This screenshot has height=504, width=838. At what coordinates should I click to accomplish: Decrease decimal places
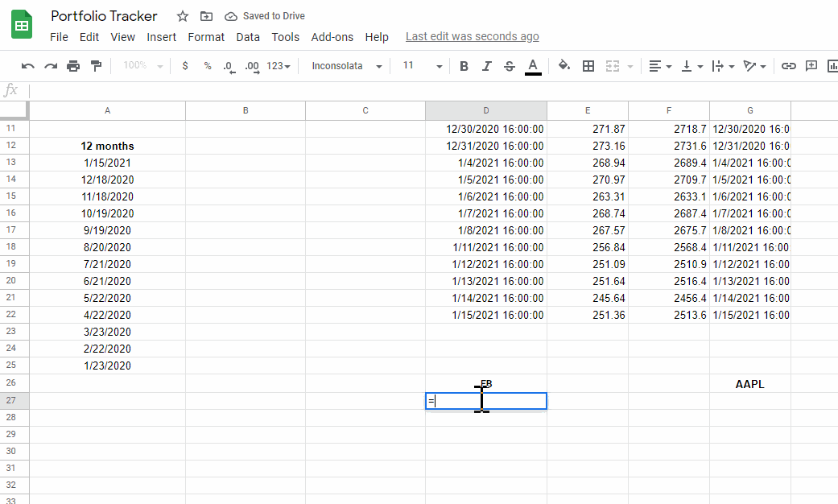(229, 66)
